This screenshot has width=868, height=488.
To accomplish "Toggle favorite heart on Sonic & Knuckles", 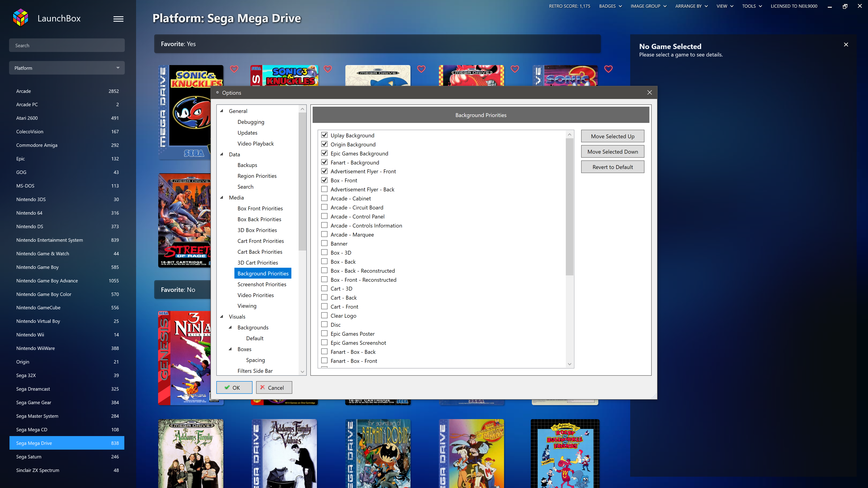I will point(234,69).
